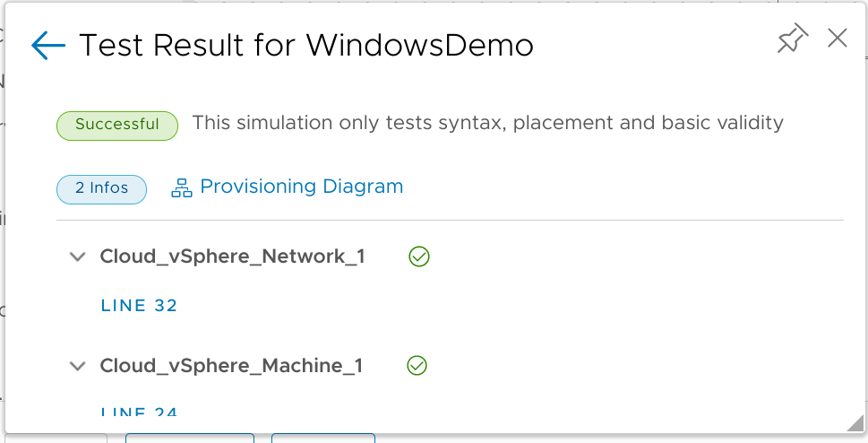Close the Test Result panel
This screenshot has height=443, width=868.
tap(838, 38)
